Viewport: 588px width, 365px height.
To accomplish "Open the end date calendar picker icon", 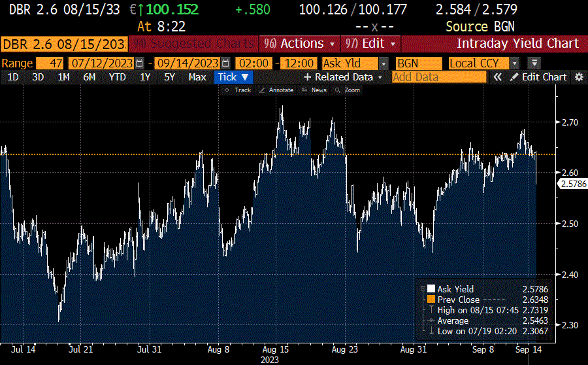I will (x=225, y=63).
